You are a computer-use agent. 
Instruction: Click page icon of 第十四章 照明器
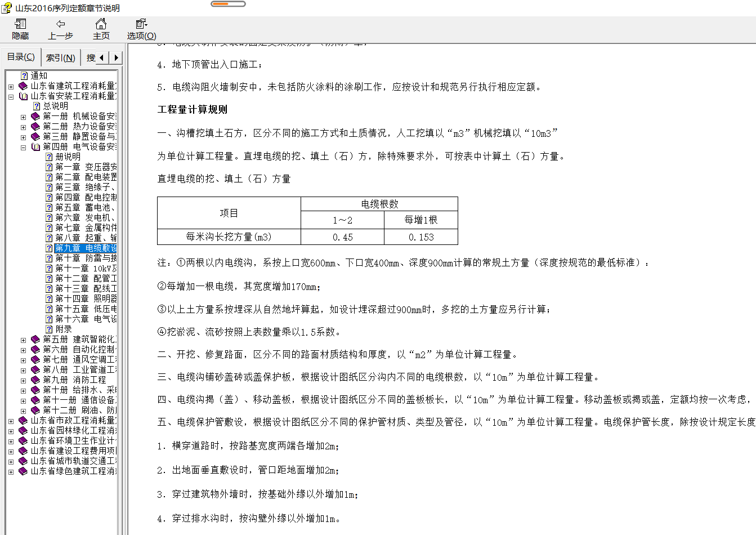point(49,298)
